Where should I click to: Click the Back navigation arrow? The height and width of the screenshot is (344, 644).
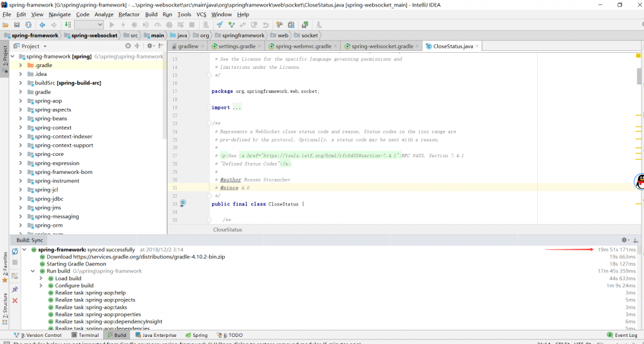click(42, 24)
